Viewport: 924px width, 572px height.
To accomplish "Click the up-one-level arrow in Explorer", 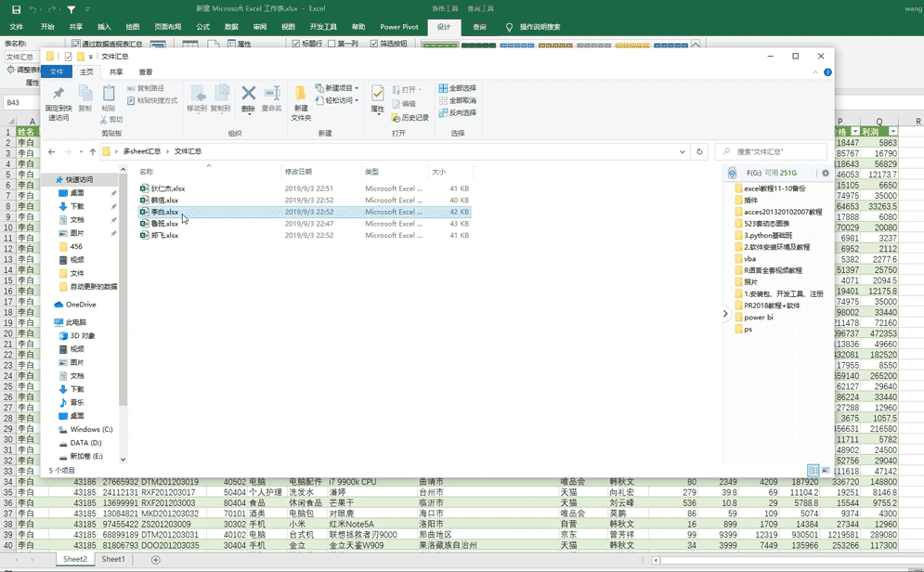I will click(x=93, y=151).
